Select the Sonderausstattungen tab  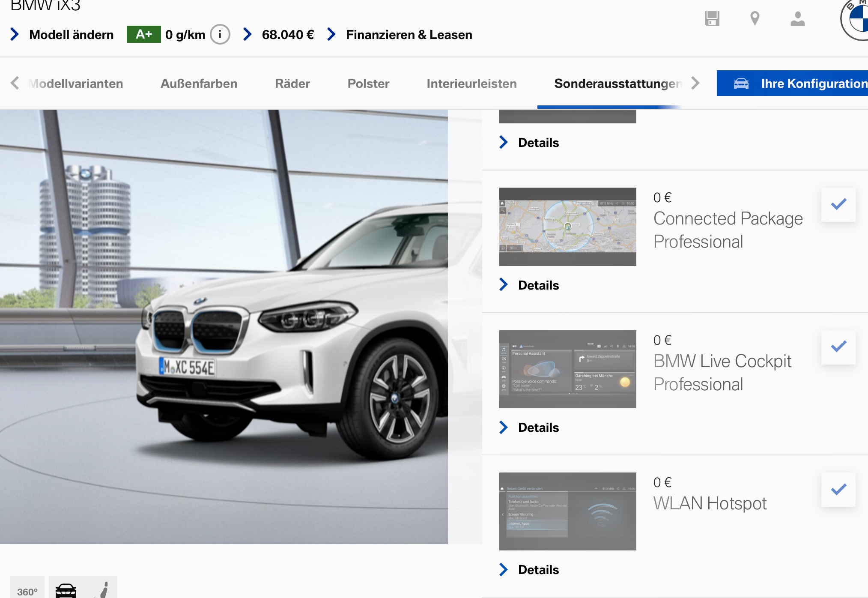pyautogui.click(x=617, y=83)
